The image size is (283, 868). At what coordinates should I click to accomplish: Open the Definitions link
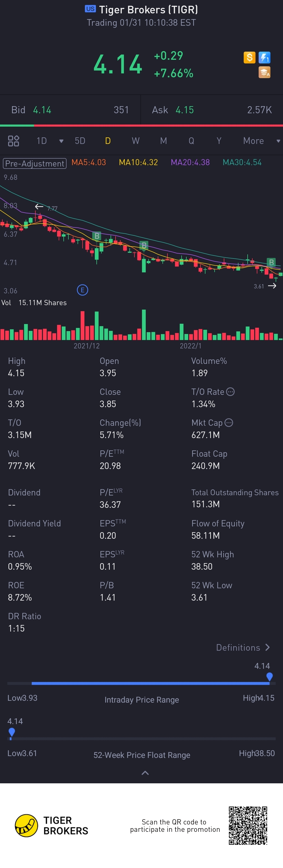pos(243,648)
